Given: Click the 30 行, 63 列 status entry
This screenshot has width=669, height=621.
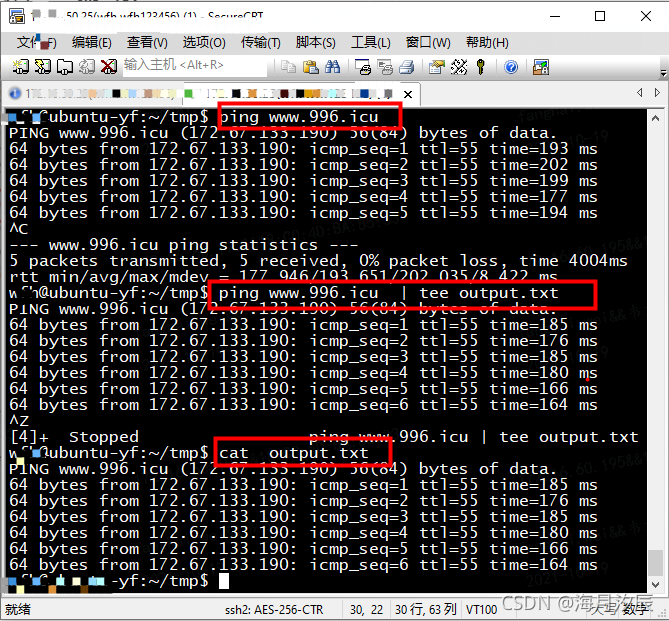Looking at the screenshot, I should pos(425,609).
